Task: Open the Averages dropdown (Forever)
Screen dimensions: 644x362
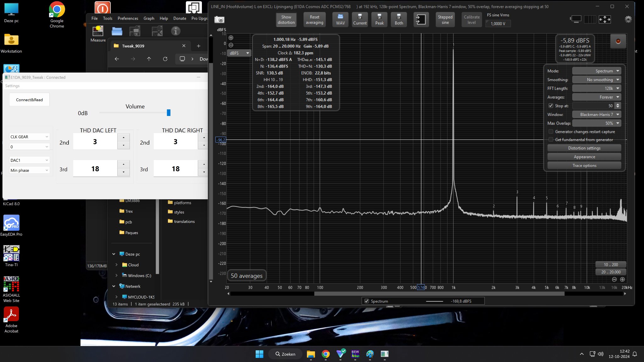Action: pyautogui.click(x=597, y=97)
